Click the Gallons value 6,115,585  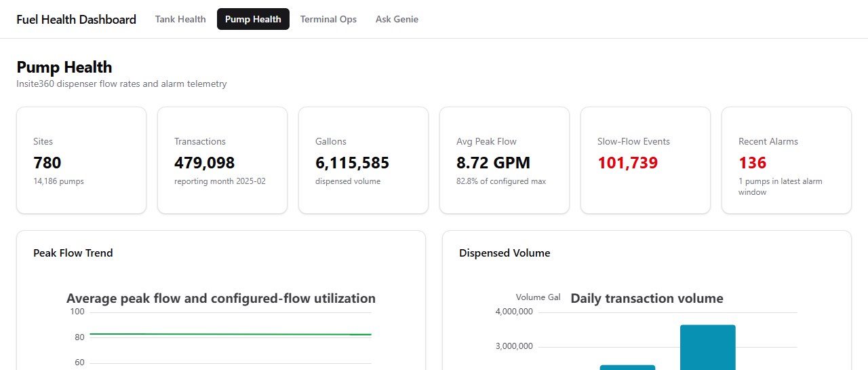pyautogui.click(x=353, y=163)
